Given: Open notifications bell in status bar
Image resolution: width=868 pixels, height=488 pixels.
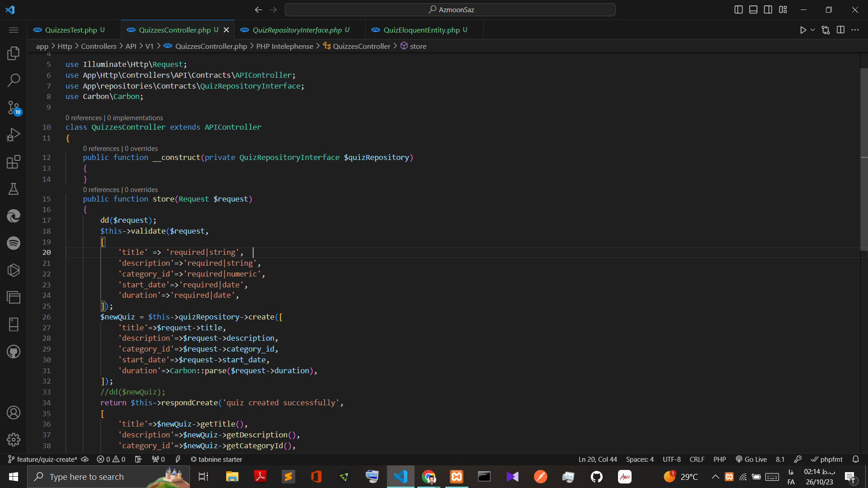Looking at the screenshot, I should [856, 459].
